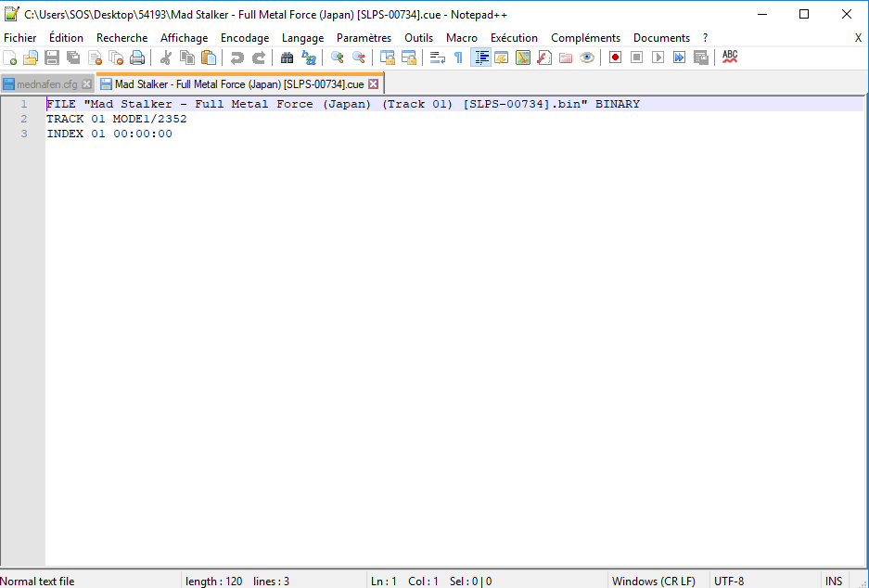Click the Open file folder icon
The height and width of the screenshot is (588, 869).
31,58
